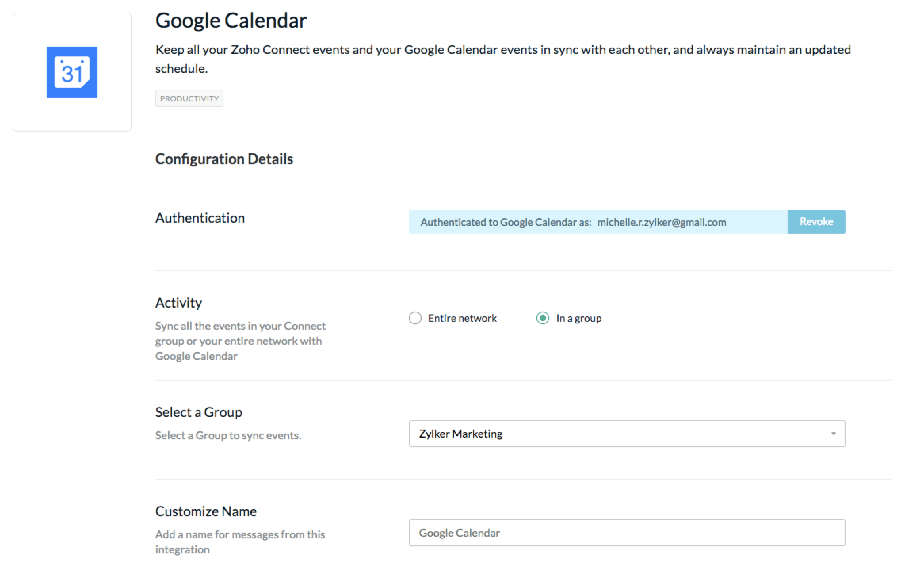Click the Entire network label text
The width and height of the screenshot is (924, 574).
[x=462, y=318]
